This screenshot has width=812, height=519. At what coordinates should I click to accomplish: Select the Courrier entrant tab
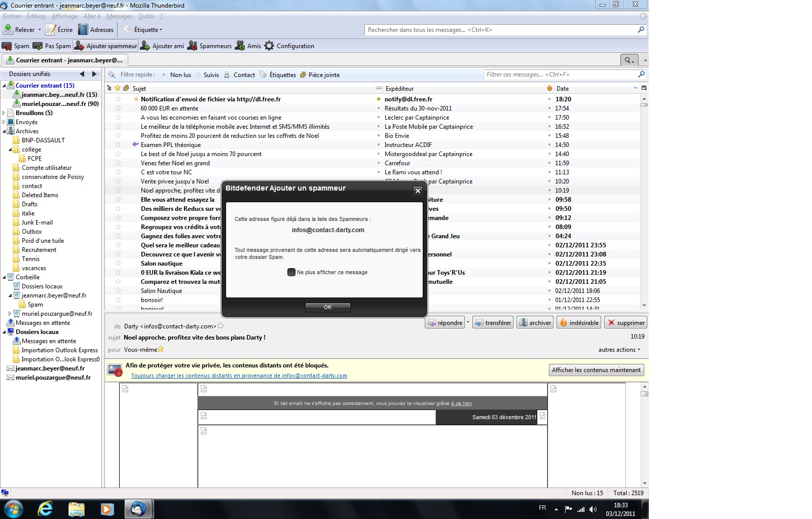64,60
